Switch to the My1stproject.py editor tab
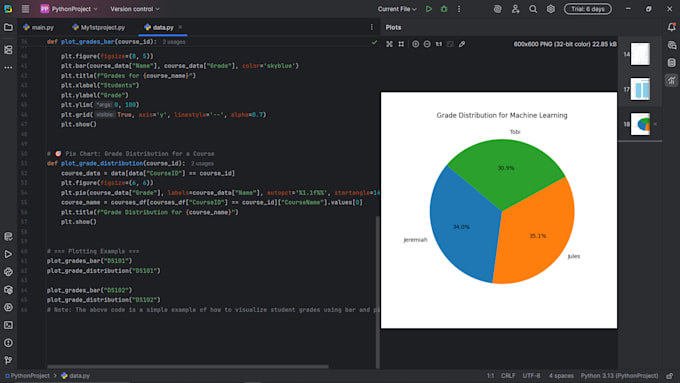The image size is (680, 383). point(99,27)
